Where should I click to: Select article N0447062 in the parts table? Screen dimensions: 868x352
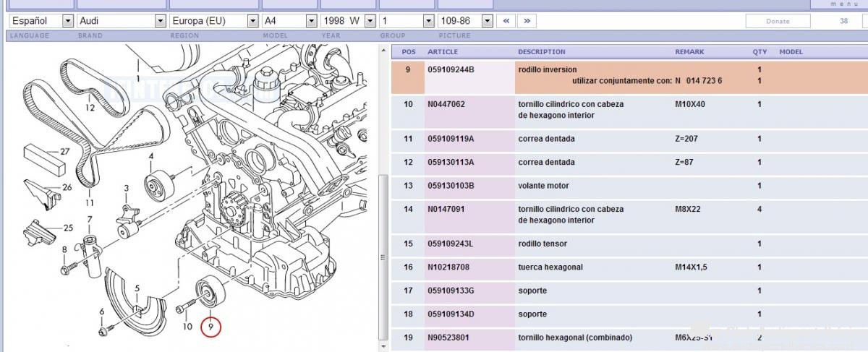[446, 104]
